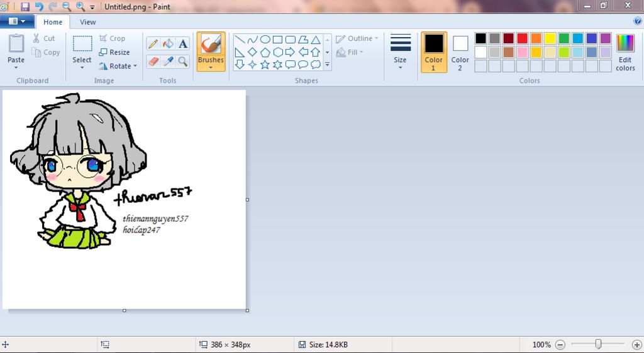This screenshot has width=644, height=353.
Task: Click the girl drawing on the canvas
Action: click(x=78, y=171)
